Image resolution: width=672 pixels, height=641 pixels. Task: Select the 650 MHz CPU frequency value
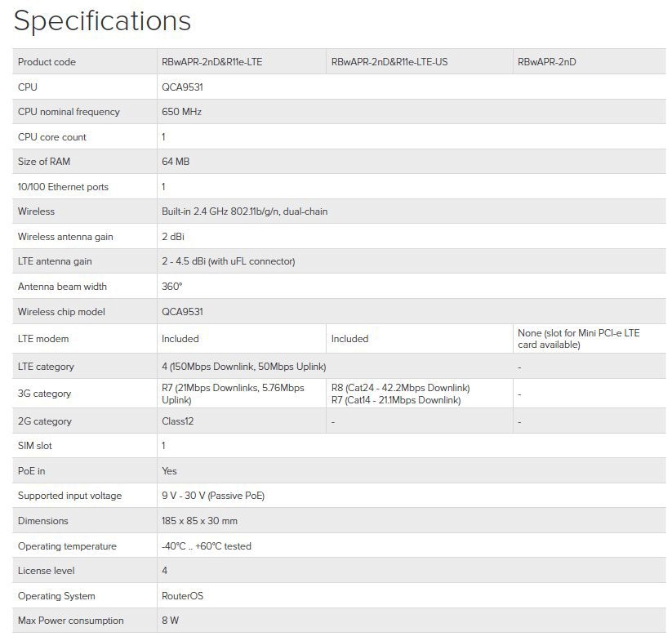tap(181, 112)
